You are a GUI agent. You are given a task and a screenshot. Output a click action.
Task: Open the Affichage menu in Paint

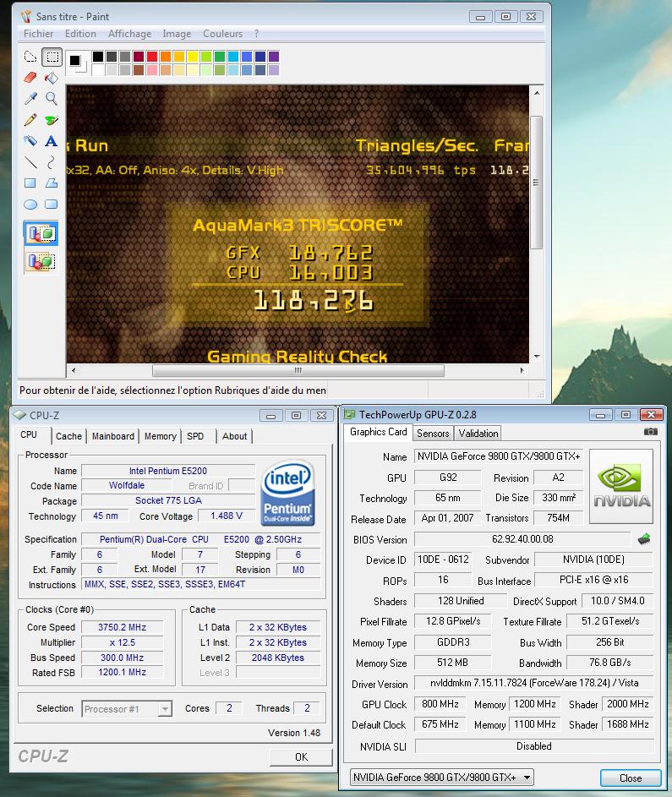[129, 34]
